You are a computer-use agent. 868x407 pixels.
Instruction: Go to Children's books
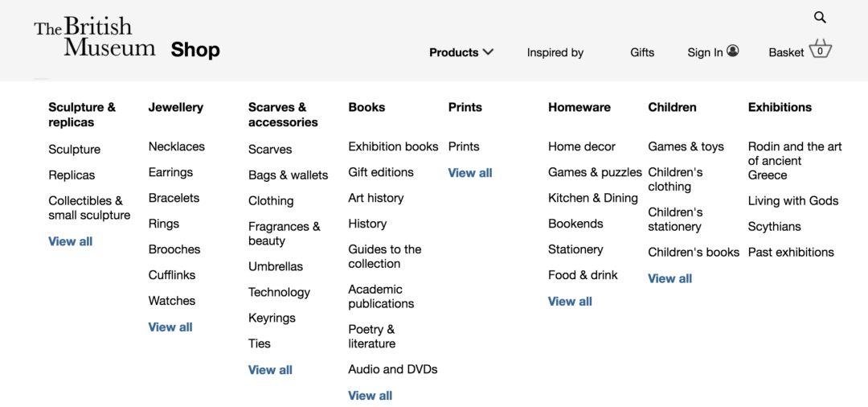[694, 252]
